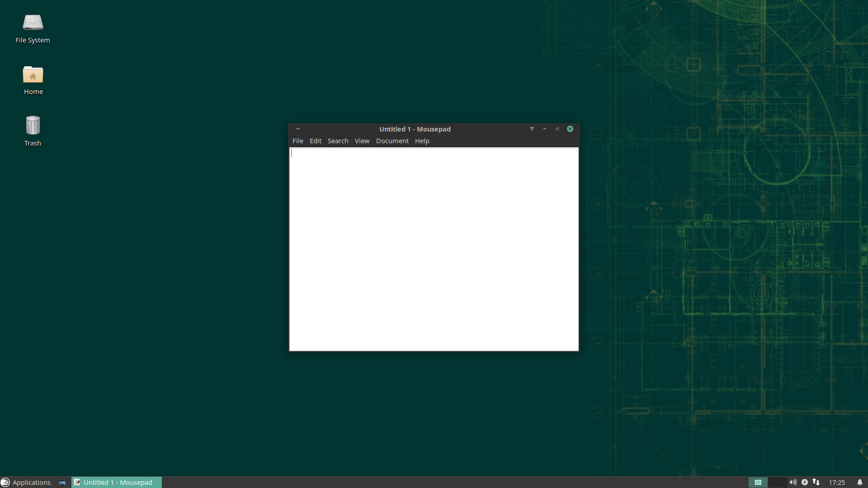Click the network up-down arrows icon
868x488 pixels.
pyautogui.click(x=816, y=482)
